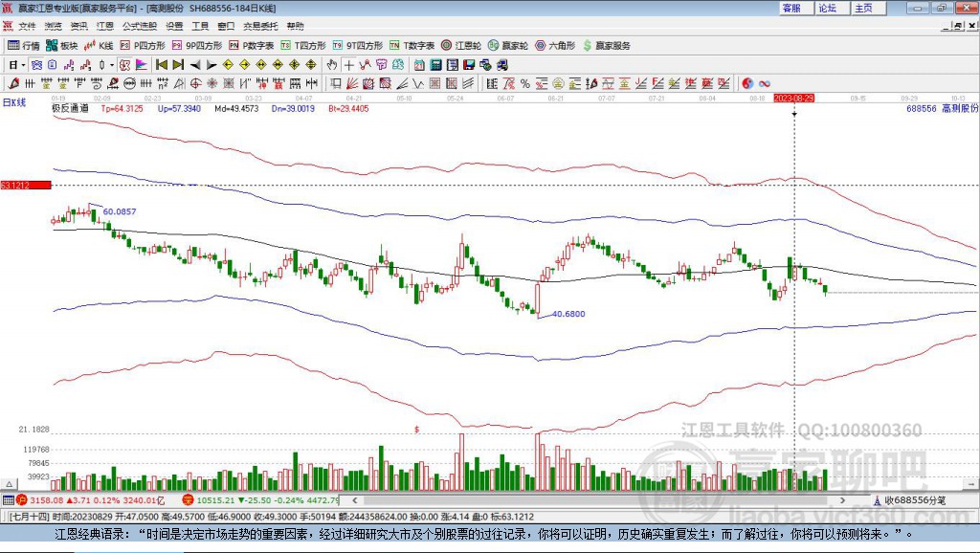
Task: Open the 资讯 menu
Action: (78, 26)
